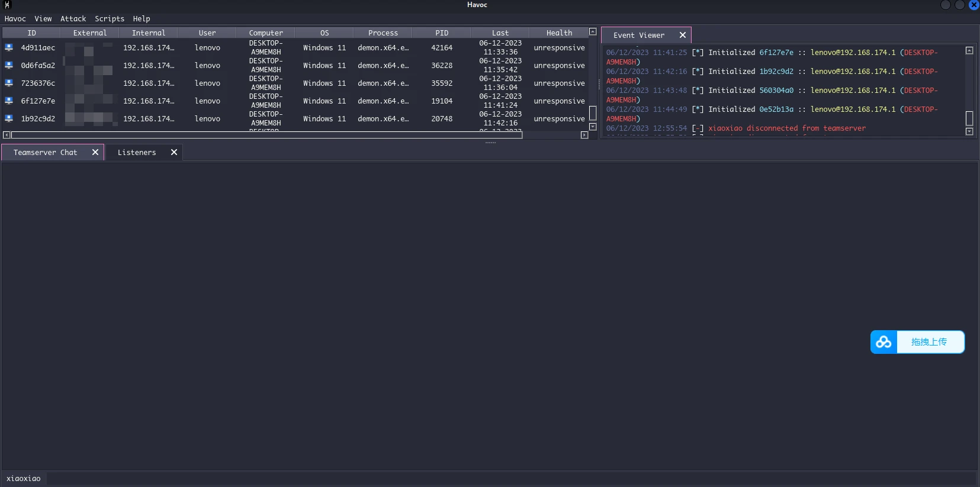Image resolution: width=980 pixels, height=487 pixels.
Task: Sort sessions by PID column header
Action: coord(442,33)
